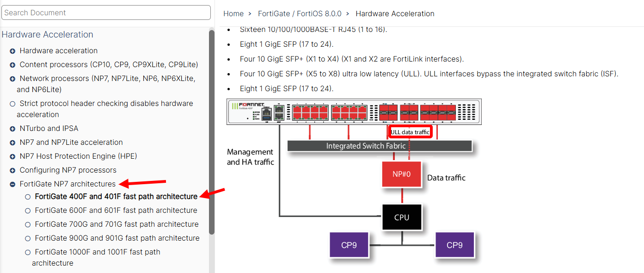Click the bullet icon beside Strict protocol header checking

tap(12, 104)
